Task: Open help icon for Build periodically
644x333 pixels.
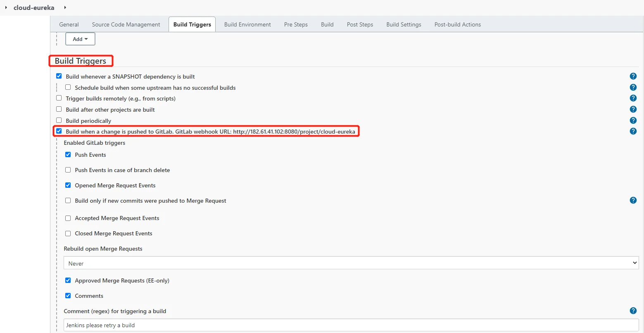Action: (x=633, y=120)
